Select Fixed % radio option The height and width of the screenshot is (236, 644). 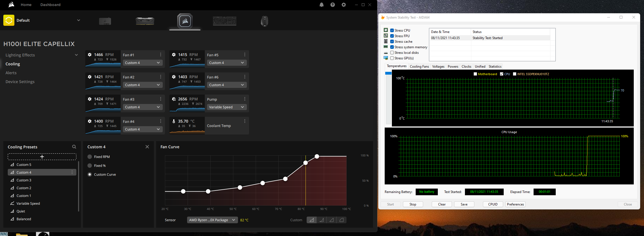tap(90, 166)
